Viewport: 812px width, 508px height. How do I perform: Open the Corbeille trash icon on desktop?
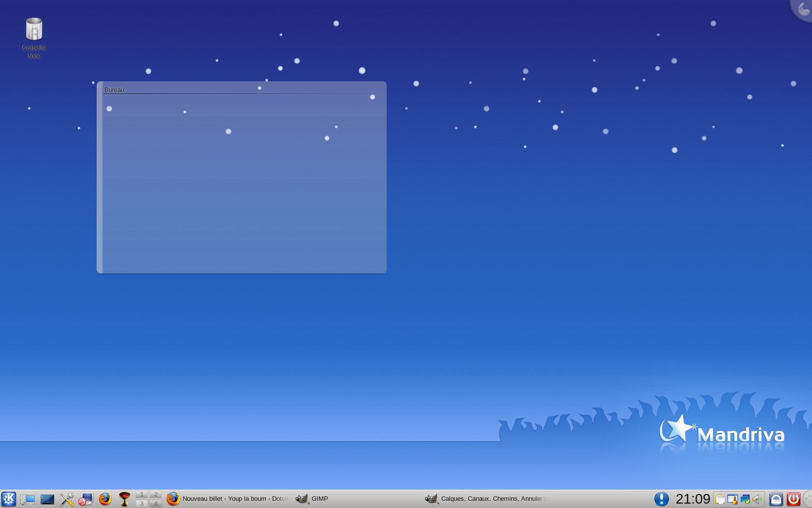(x=34, y=30)
